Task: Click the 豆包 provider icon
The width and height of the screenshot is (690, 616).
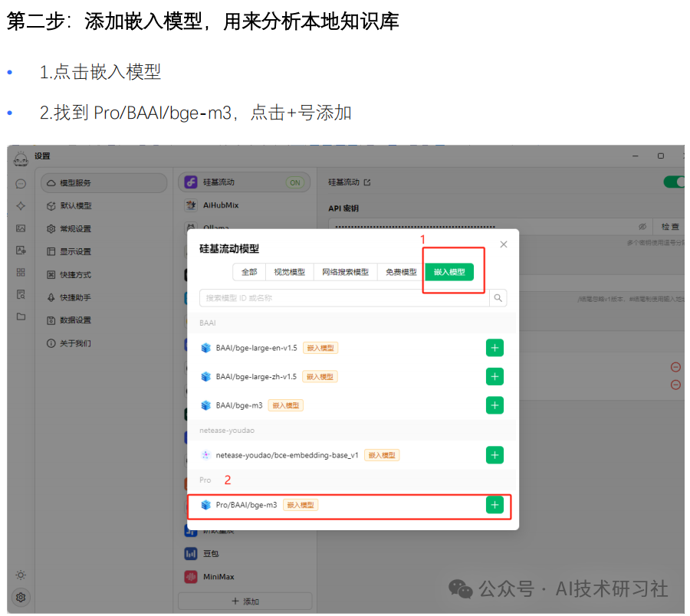Action: (x=191, y=553)
